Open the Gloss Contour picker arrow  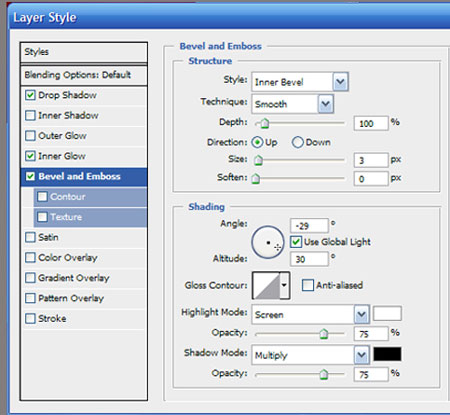point(284,285)
